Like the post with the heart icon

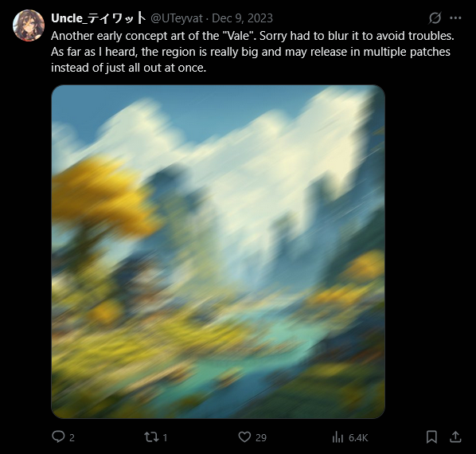click(244, 437)
